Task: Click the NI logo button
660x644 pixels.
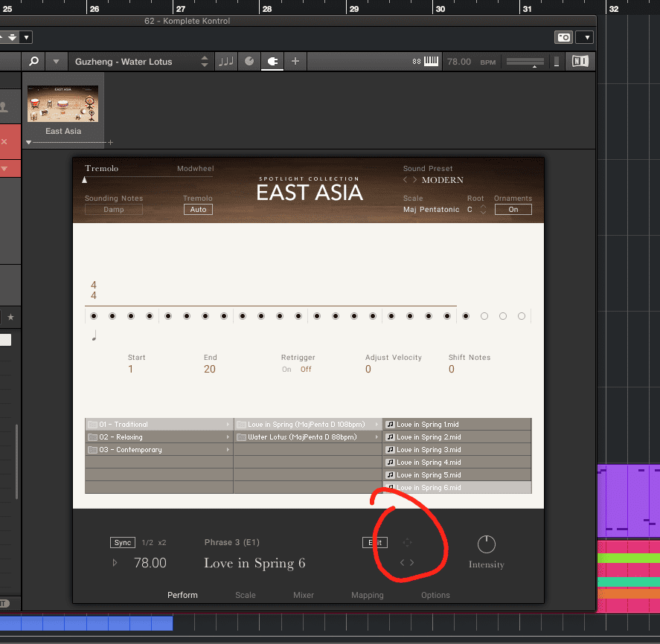Action: point(580,62)
